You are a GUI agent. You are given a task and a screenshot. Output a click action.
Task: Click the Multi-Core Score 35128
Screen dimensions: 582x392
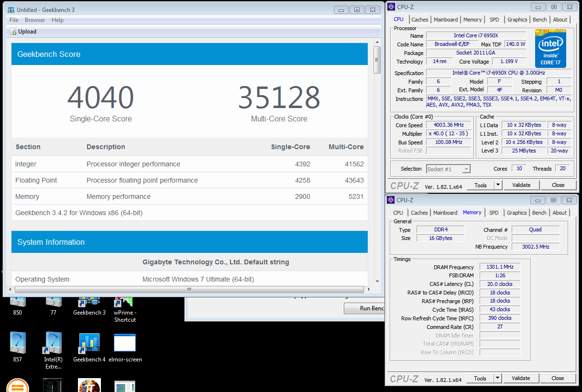(x=279, y=98)
